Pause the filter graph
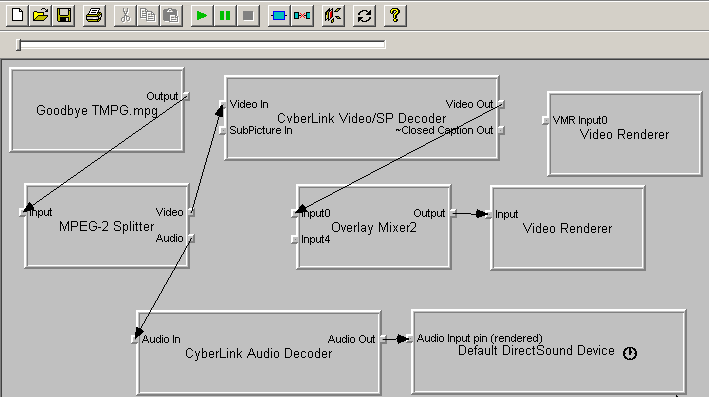Screen dimensions: 709x397 pos(225,16)
